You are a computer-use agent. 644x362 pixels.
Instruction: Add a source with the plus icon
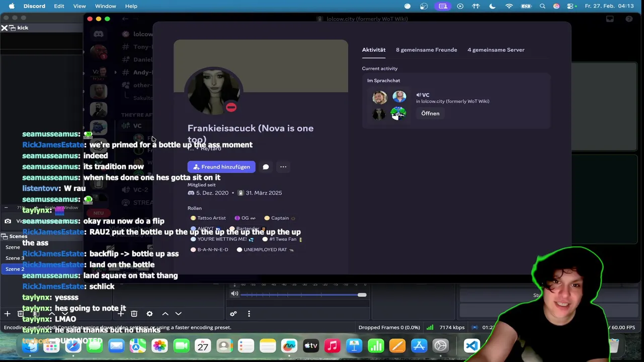click(x=121, y=314)
